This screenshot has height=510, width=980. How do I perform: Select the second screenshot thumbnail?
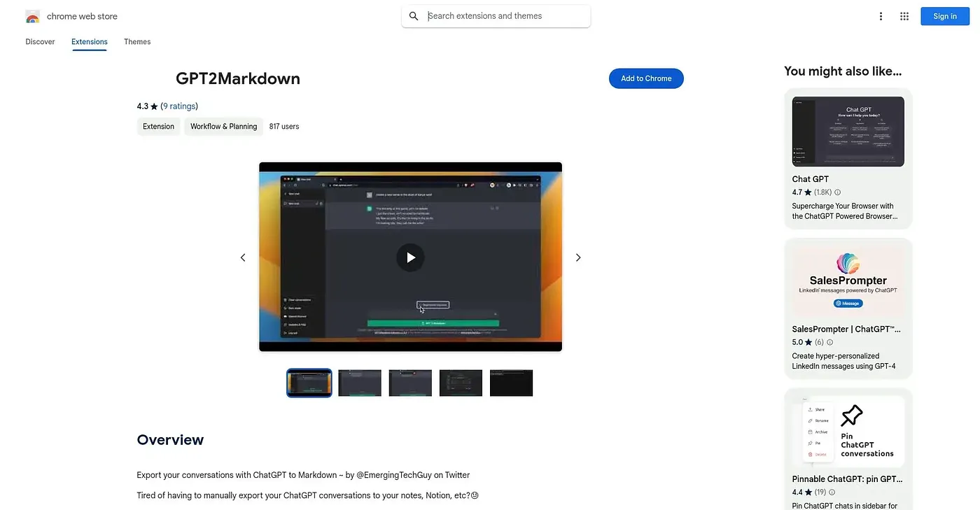[360, 383]
